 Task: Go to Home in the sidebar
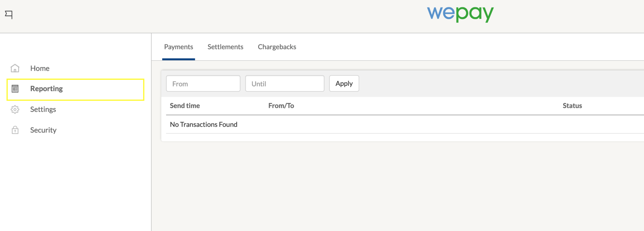40,68
